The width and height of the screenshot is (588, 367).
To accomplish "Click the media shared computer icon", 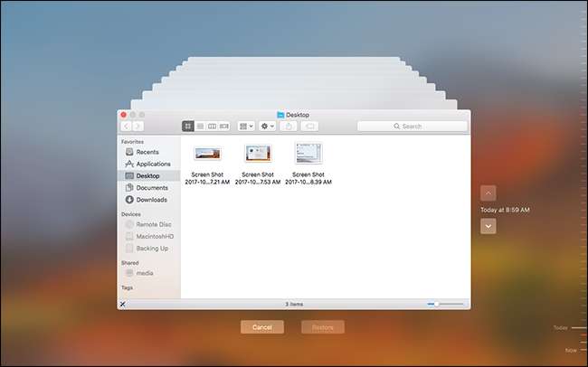I will (x=130, y=272).
